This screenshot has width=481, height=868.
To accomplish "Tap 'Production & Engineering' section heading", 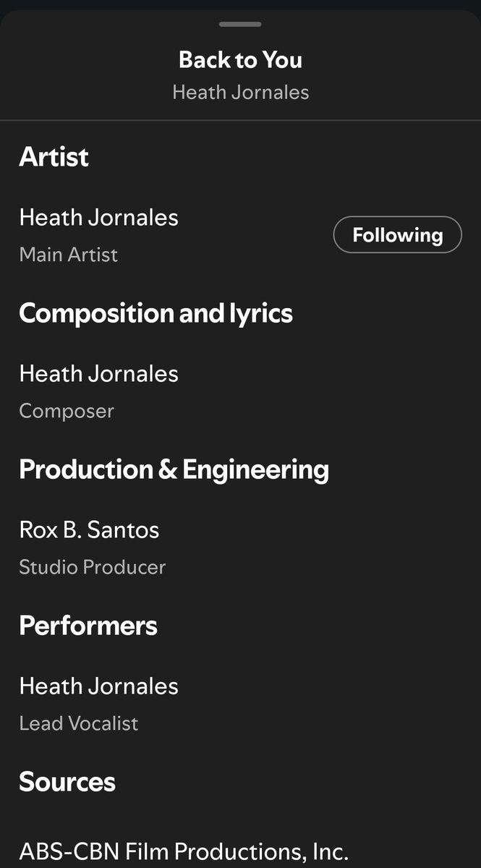I will (174, 469).
